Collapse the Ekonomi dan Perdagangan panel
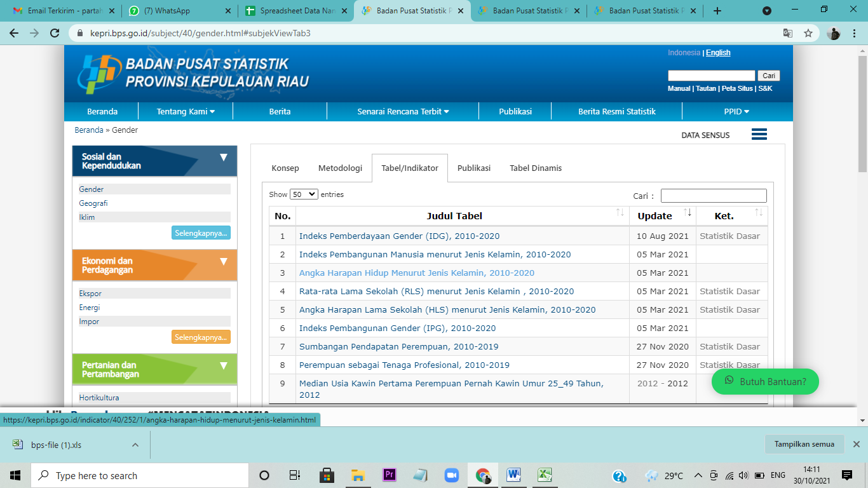Viewport: 868px width, 488px height. 223,261
